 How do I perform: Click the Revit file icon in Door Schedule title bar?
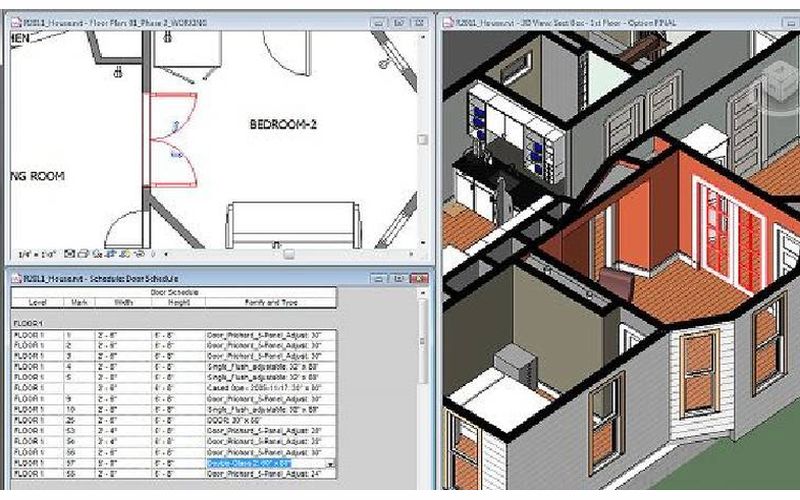click(x=17, y=279)
